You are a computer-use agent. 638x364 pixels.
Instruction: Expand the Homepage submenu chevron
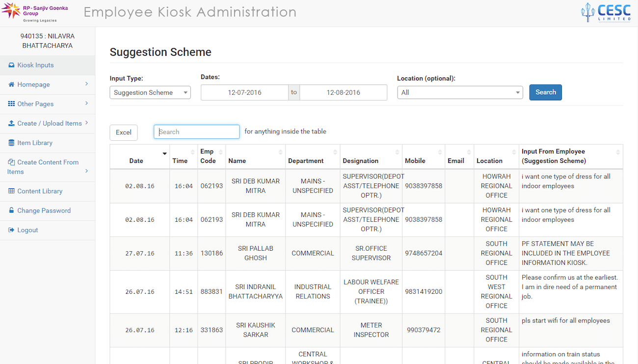86,84
